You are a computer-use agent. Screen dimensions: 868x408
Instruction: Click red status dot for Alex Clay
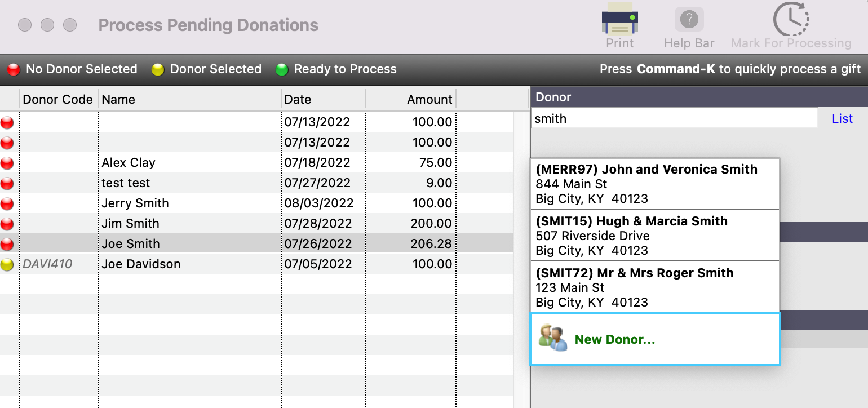click(7, 163)
